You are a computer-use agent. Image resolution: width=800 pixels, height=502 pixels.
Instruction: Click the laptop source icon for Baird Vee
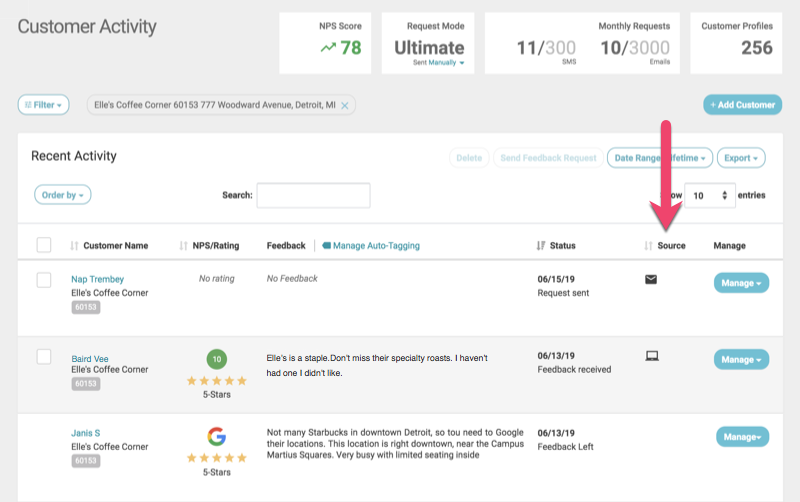(652, 356)
